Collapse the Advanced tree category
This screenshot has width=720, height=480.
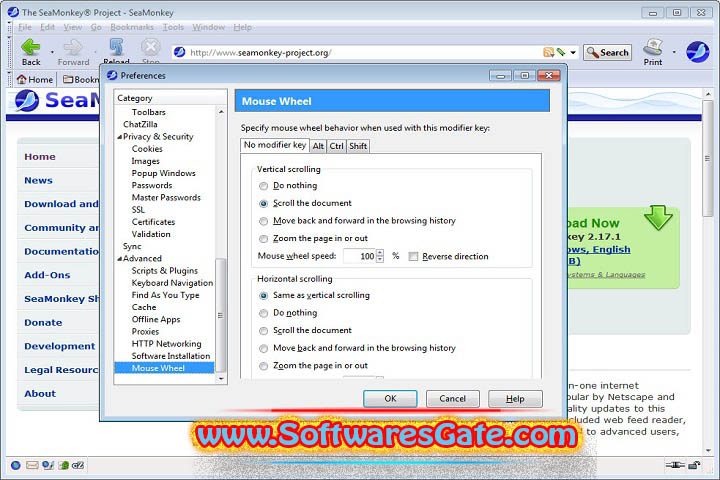(x=119, y=259)
